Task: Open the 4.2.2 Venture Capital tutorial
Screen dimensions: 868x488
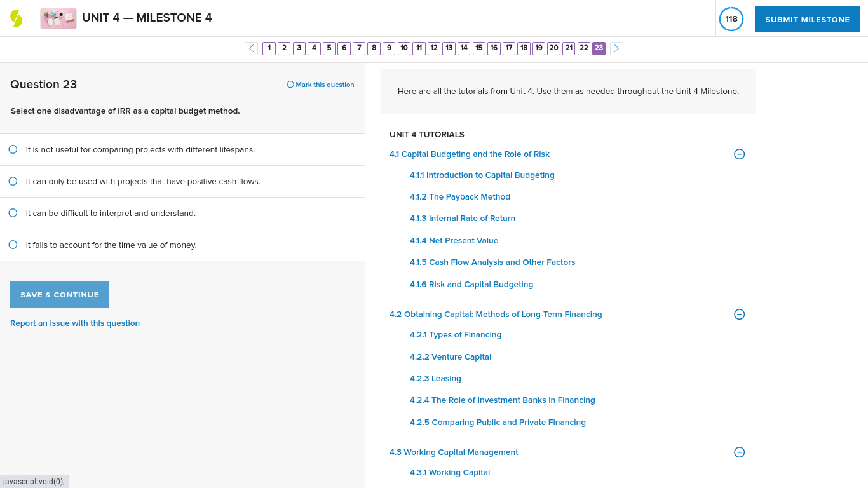Action: (450, 356)
